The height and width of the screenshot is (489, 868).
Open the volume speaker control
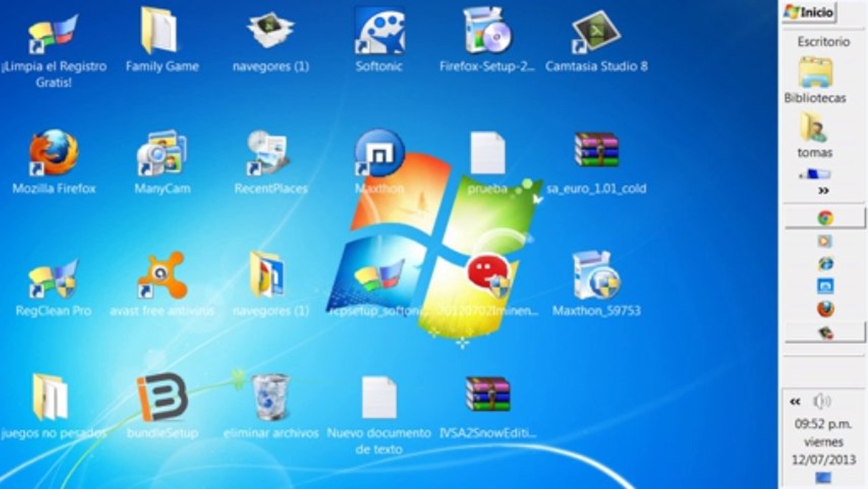822,401
